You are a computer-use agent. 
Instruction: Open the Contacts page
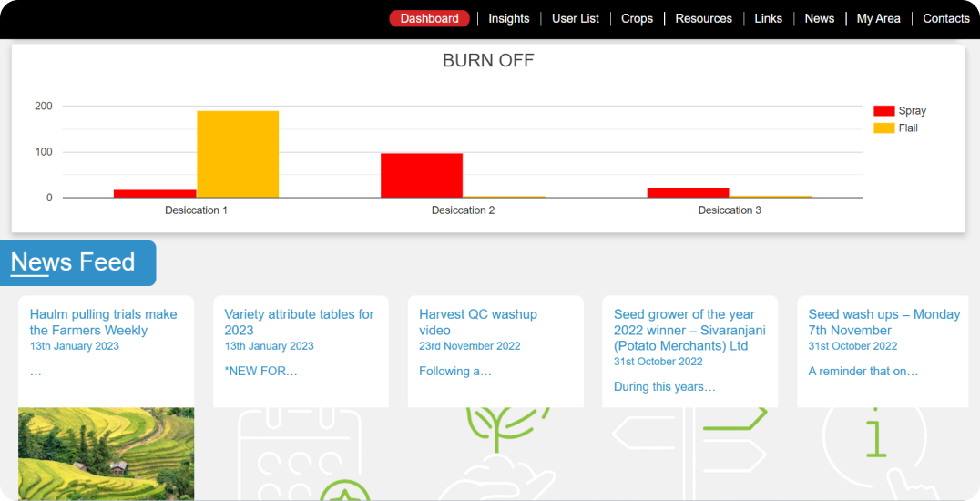pyautogui.click(x=945, y=18)
